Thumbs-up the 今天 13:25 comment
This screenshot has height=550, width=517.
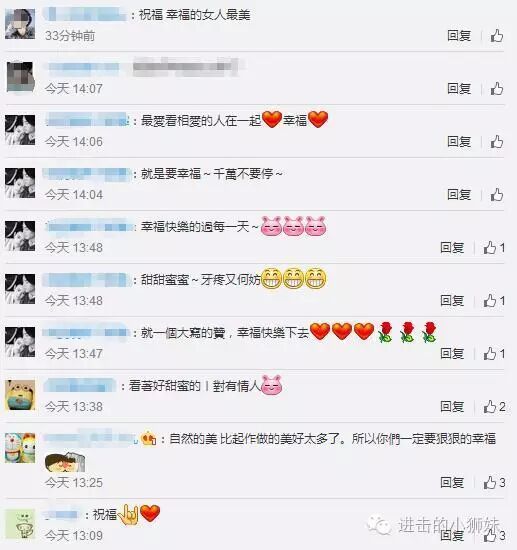[494, 483]
